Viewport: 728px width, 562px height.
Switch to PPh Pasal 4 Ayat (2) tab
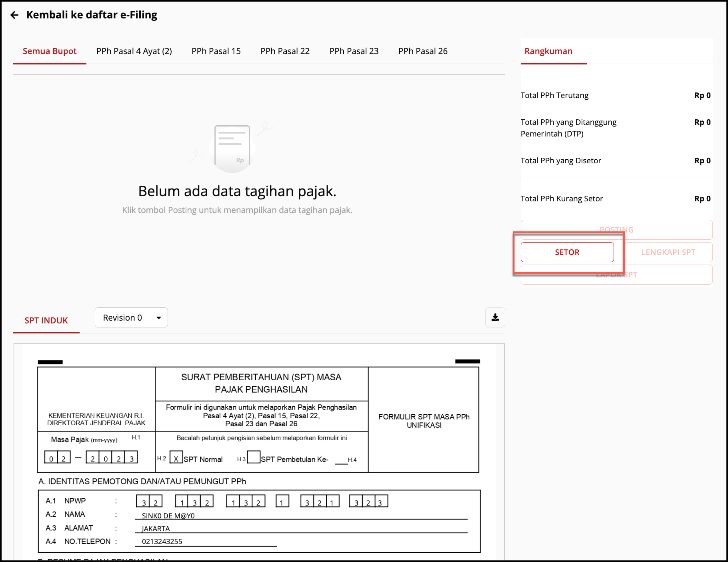point(134,51)
